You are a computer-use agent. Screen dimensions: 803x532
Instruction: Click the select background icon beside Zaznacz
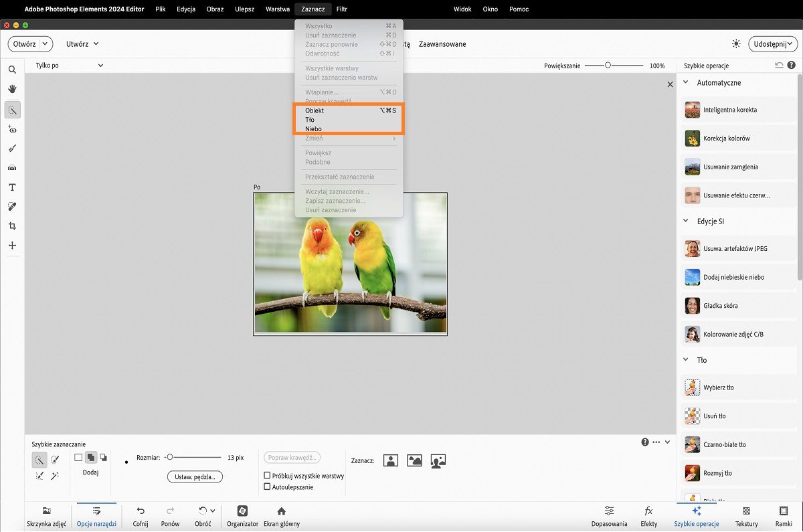click(x=438, y=460)
